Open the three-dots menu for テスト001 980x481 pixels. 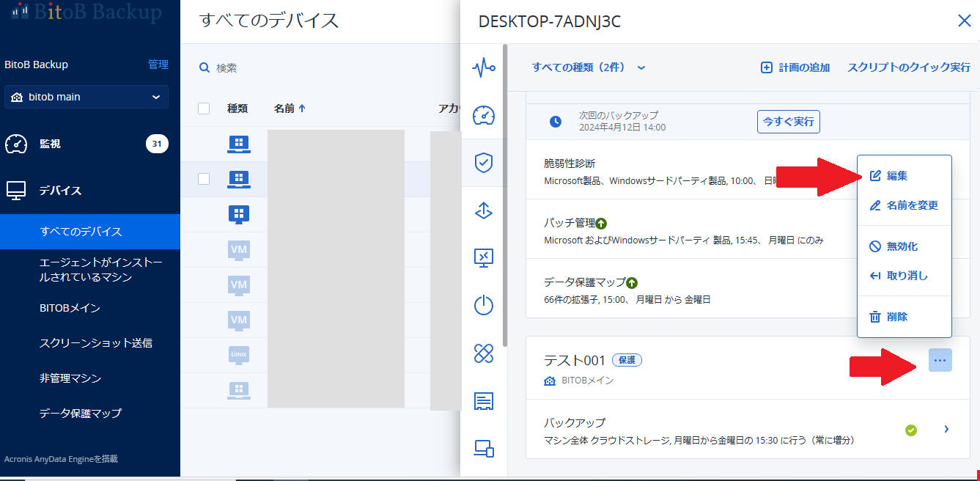tap(940, 360)
